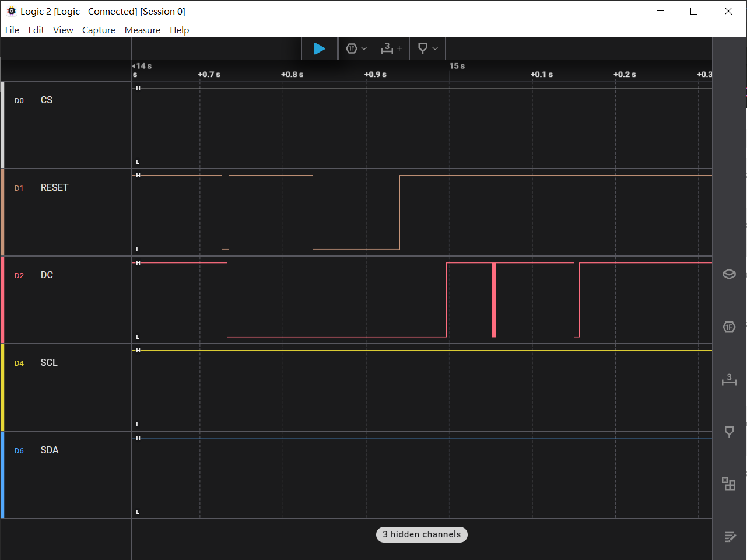
Task: Click the measurement ruler icon in top toolbar
Action: click(387, 48)
